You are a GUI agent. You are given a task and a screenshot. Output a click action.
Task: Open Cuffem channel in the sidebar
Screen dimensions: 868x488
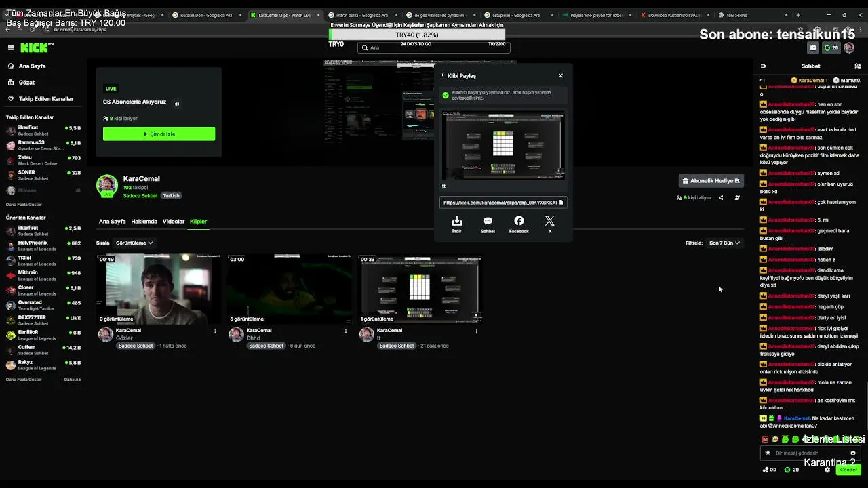tap(42, 350)
